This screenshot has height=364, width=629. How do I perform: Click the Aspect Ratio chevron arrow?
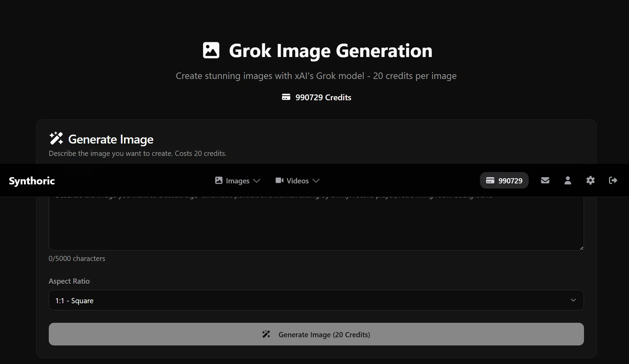(573, 300)
